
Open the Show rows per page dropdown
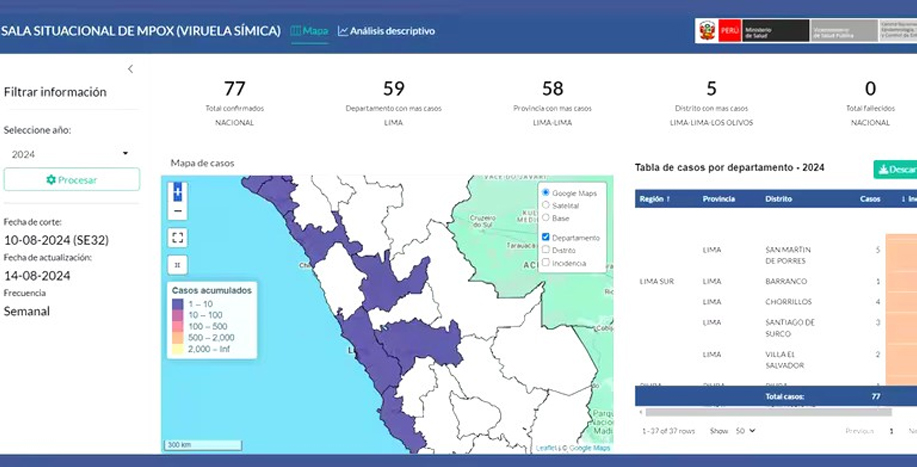745,431
